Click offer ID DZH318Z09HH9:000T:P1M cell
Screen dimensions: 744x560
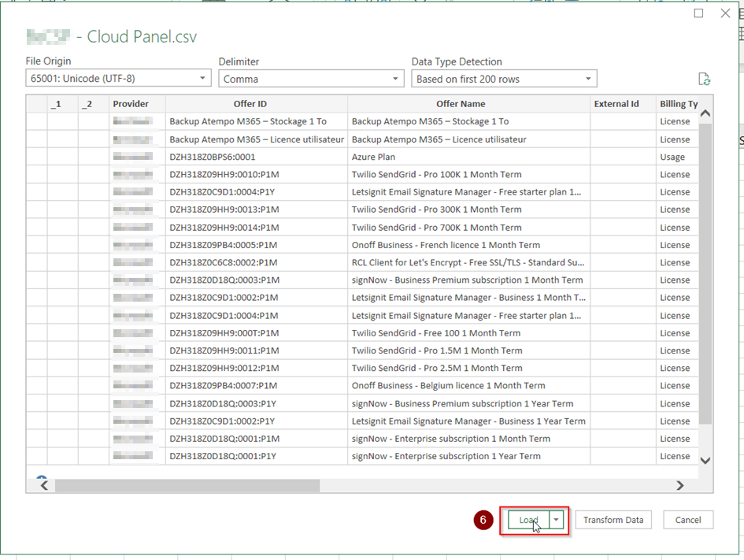[x=256, y=333]
